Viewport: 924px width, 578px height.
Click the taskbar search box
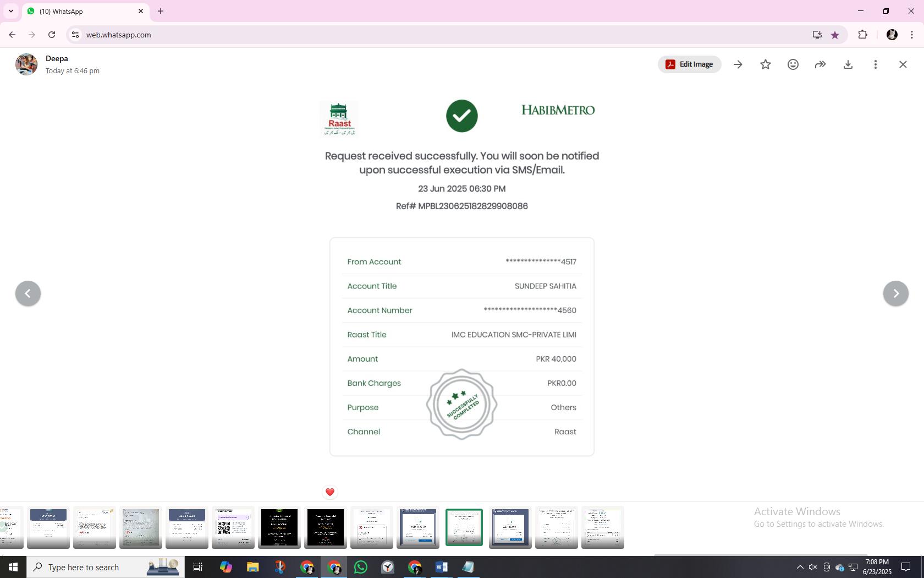click(x=106, y=567)
